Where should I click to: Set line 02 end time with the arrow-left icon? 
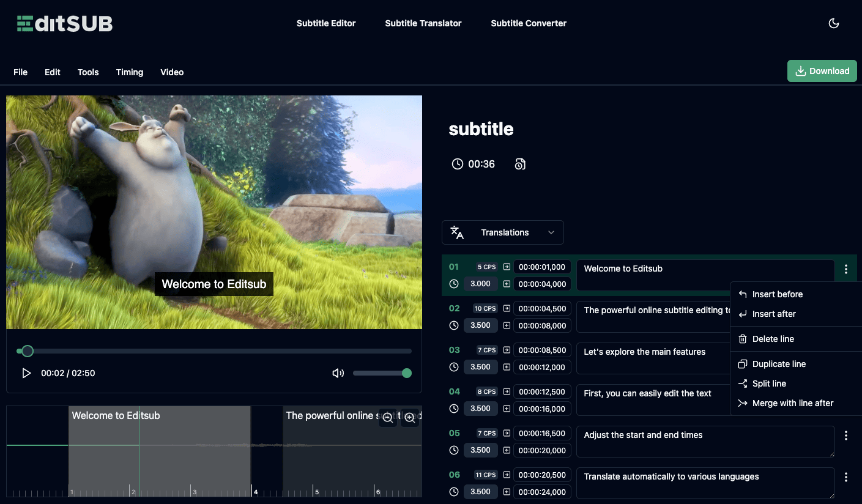pos(507,325)
